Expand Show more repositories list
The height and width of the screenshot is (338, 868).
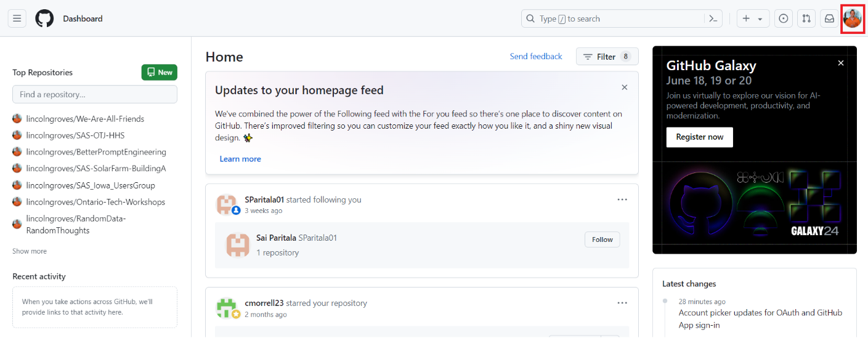(30, 251)
